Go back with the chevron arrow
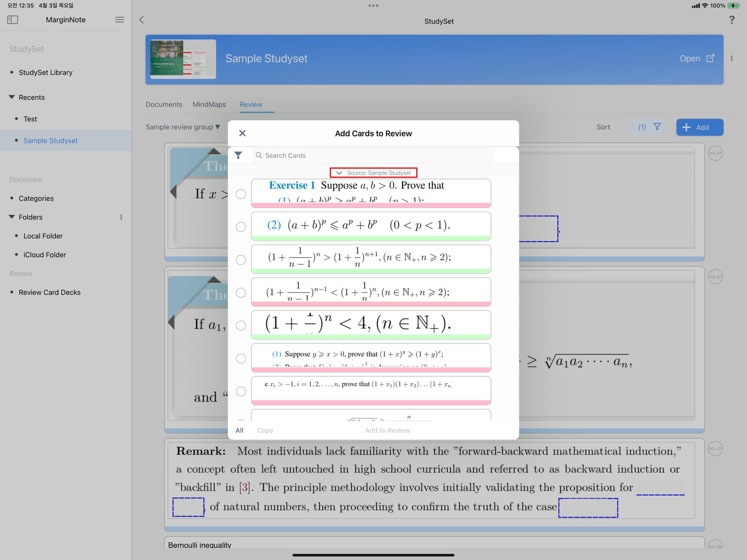This screenshot has width=747, height=560. tap(142, 20)
